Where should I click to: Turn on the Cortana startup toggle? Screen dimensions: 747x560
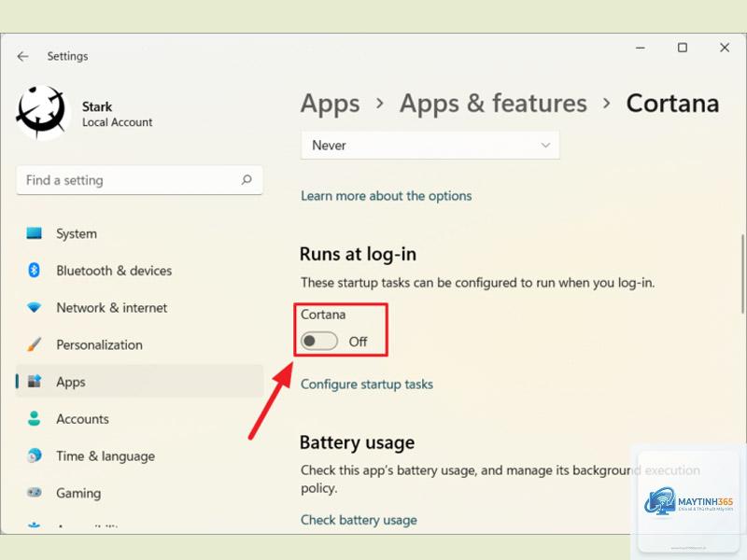(318, 341)
